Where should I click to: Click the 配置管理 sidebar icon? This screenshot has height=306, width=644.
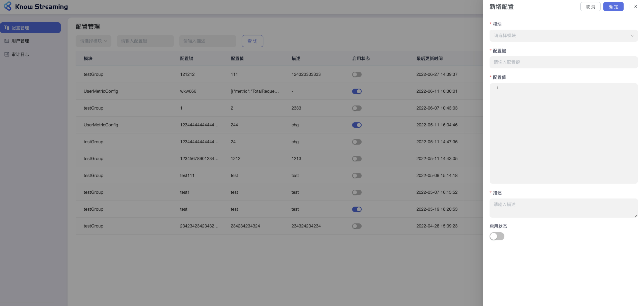7,28
